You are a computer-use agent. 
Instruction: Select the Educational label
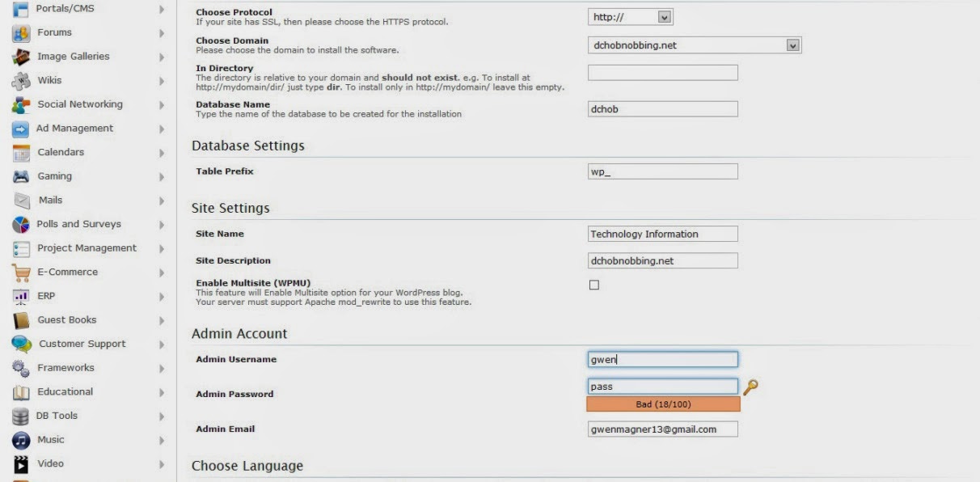click(x=65, y=391)
